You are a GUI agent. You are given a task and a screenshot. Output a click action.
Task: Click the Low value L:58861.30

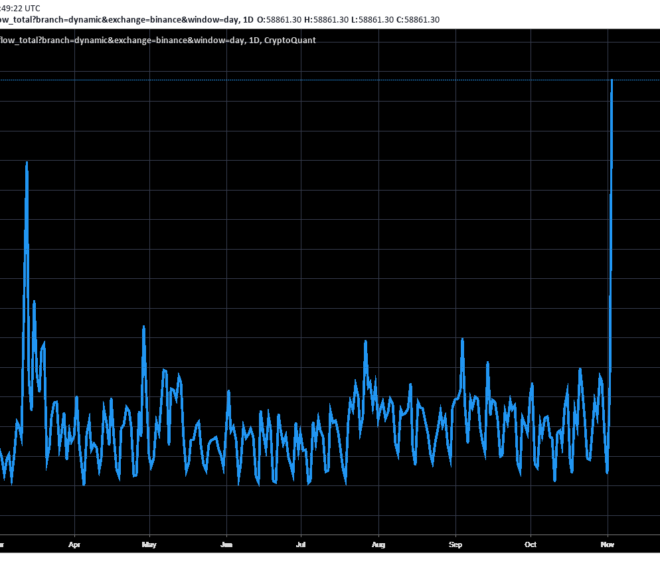pyautogui.click(x=373, y=20)
